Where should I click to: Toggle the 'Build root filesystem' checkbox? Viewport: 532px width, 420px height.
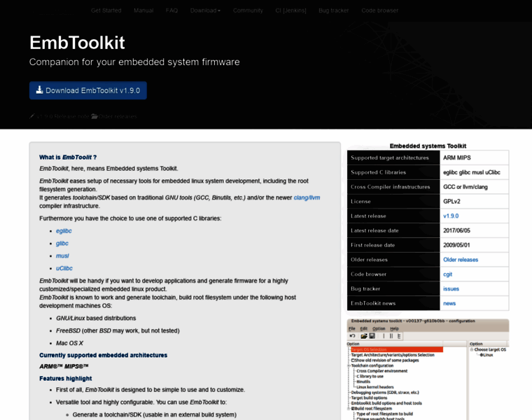pos(353,408)
